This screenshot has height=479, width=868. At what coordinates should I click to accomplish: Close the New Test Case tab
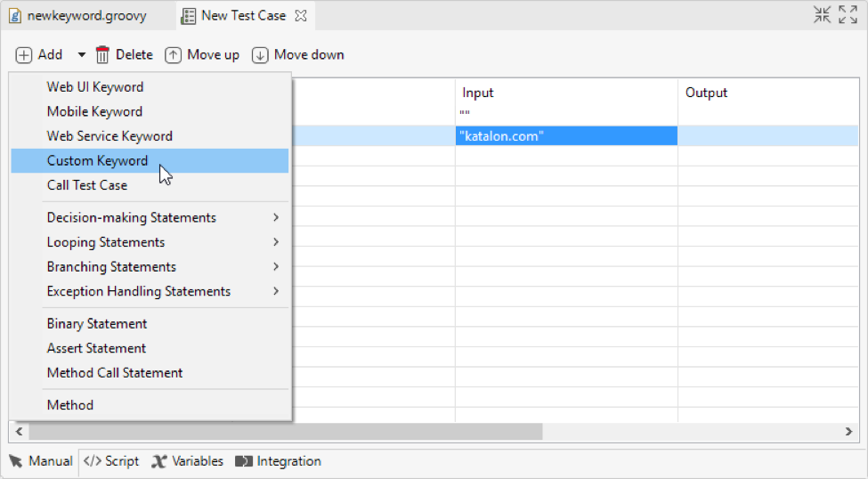[301, 15]
